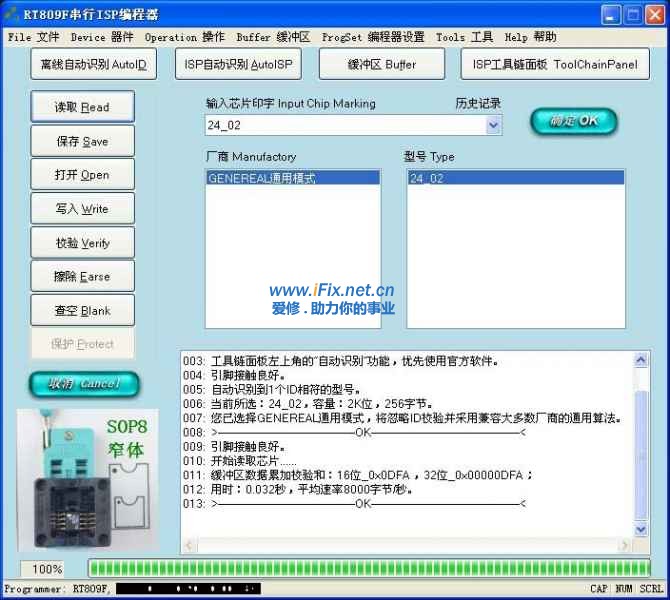Select 24_02 in the Type list

516,178
